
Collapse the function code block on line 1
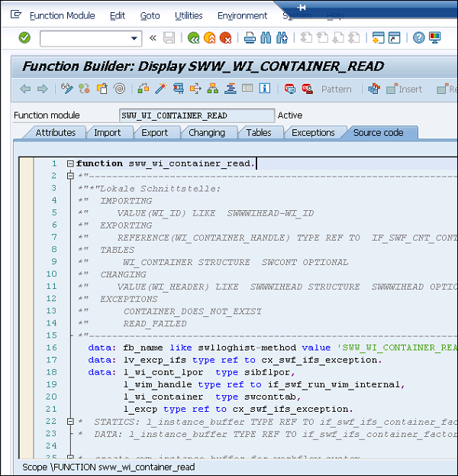(70, 164)
